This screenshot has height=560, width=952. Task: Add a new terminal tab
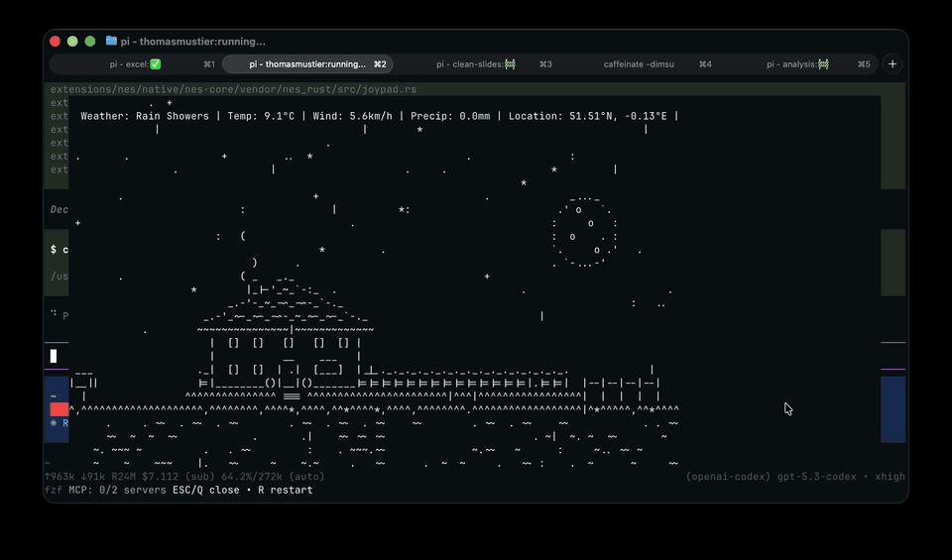click(892, 64)
